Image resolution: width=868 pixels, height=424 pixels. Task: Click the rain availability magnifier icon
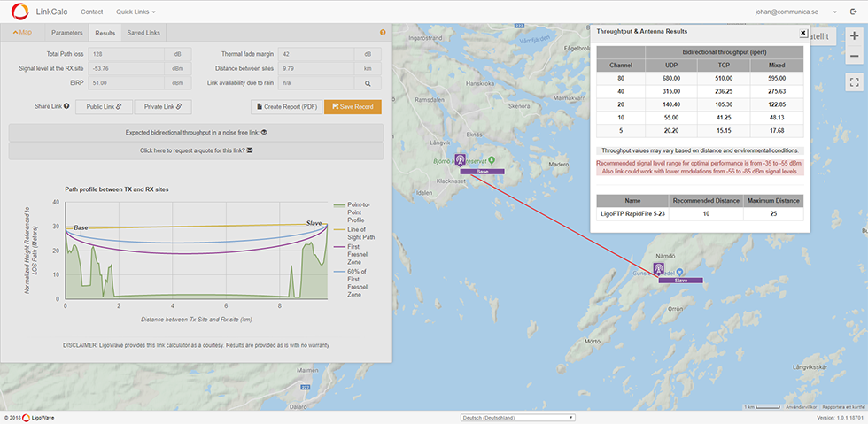point(367,83)
